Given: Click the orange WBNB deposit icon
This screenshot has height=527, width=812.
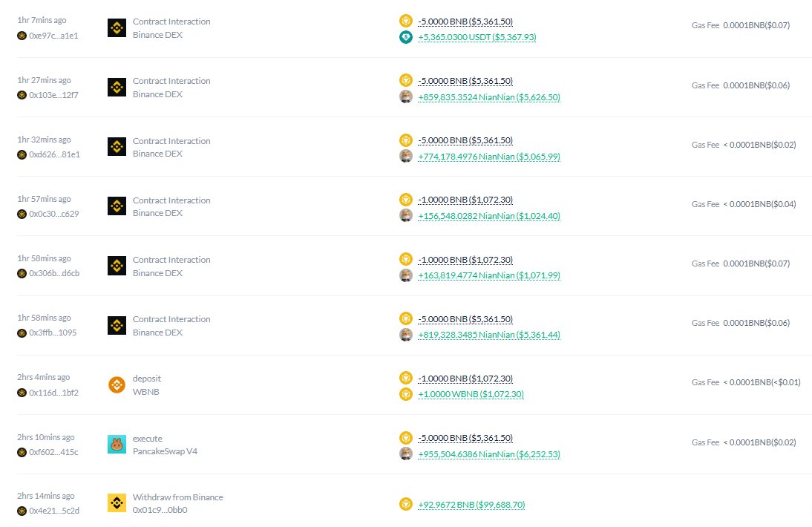Looking at the screenshot, I should (117, 384).
